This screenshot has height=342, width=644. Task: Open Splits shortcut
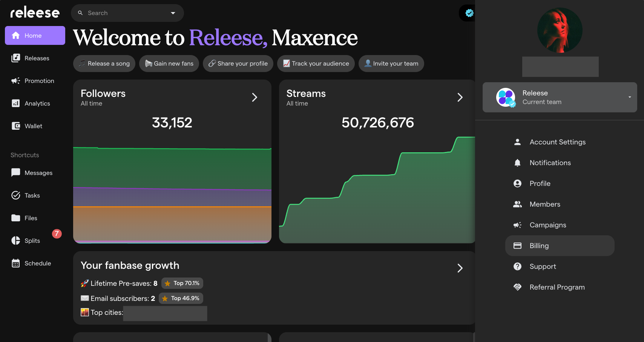35,241
